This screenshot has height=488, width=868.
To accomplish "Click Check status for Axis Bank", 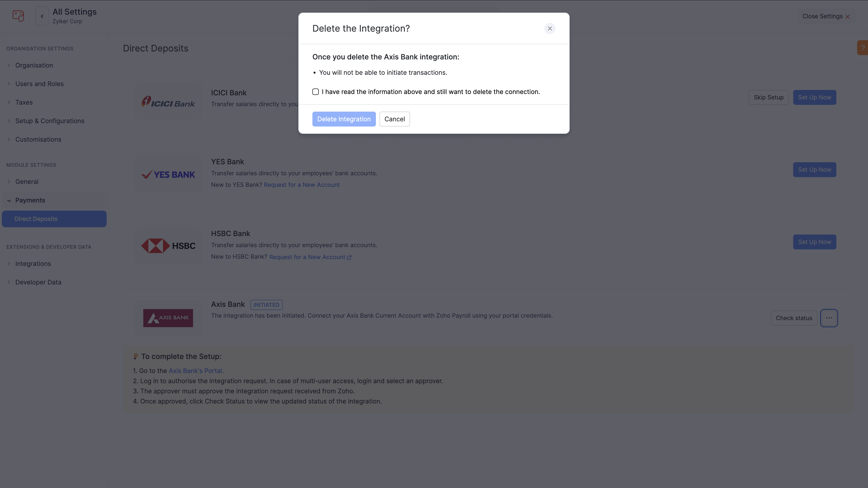I will [x=794, y=318].
